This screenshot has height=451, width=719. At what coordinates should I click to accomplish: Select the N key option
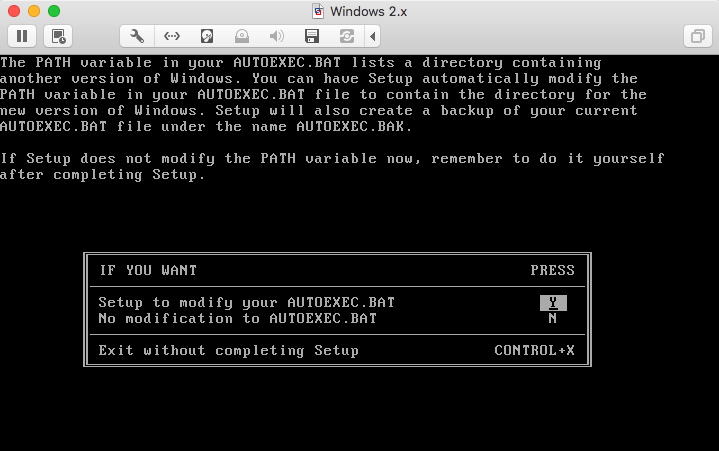[x=553, y=319]
